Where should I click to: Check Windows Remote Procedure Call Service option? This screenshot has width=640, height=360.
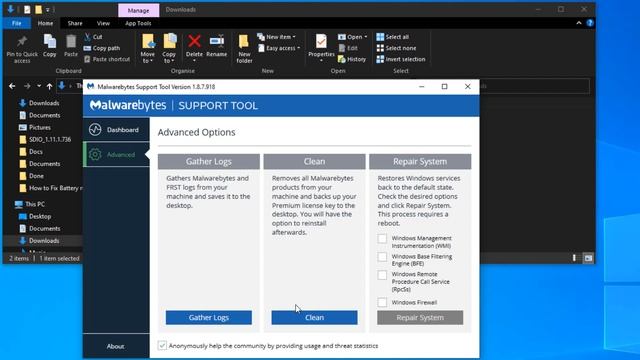[382, 275]
